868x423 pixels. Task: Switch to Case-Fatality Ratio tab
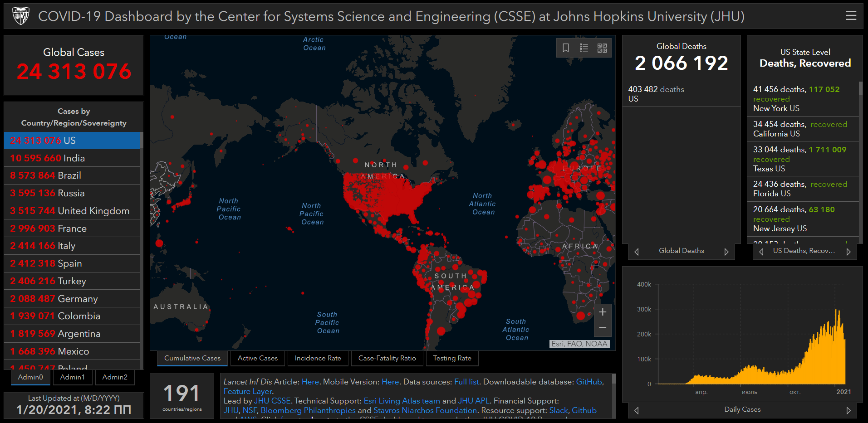(x=387, y=358)
